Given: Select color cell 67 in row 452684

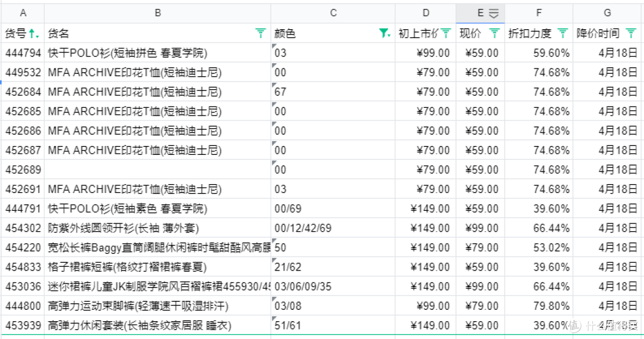Looking at the screenshot, I should [333, 92].
